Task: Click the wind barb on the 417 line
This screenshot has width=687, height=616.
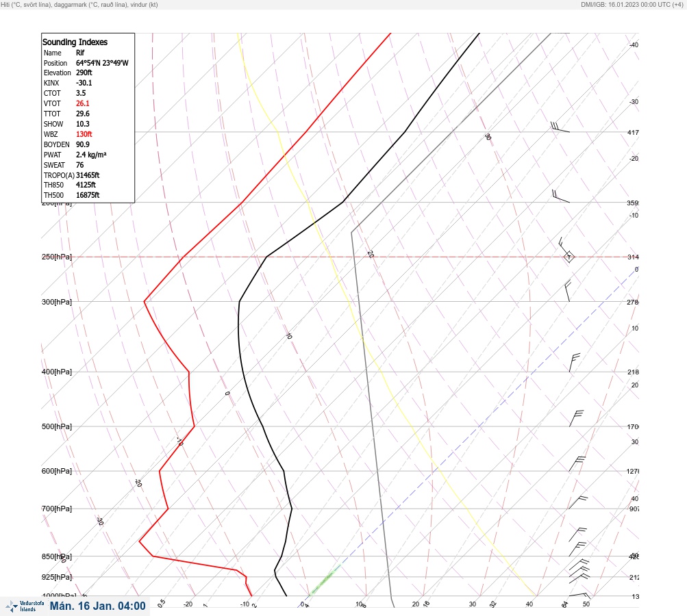Action: point(560,127)
